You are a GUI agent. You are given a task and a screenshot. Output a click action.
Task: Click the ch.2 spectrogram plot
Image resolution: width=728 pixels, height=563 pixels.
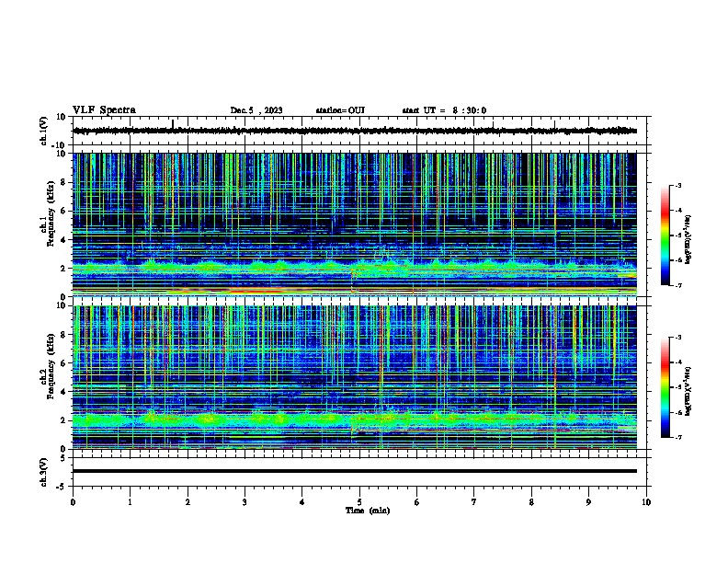(x=355, y=377)
